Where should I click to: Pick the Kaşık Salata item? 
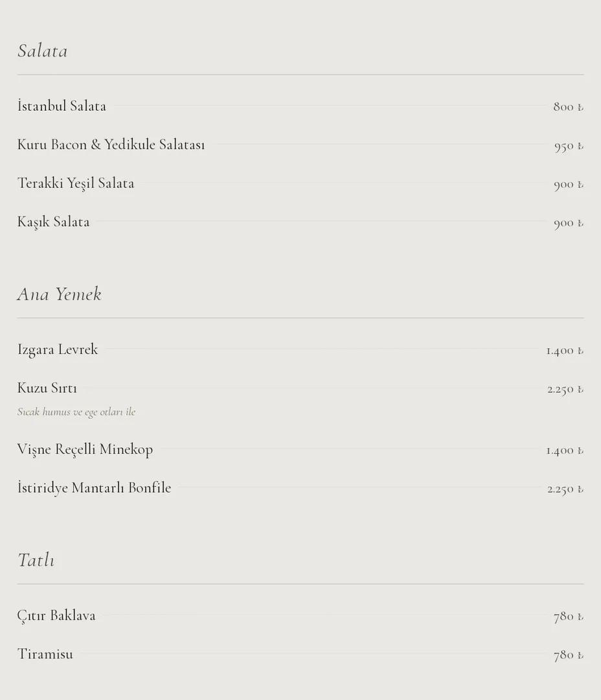click(54, 222)
